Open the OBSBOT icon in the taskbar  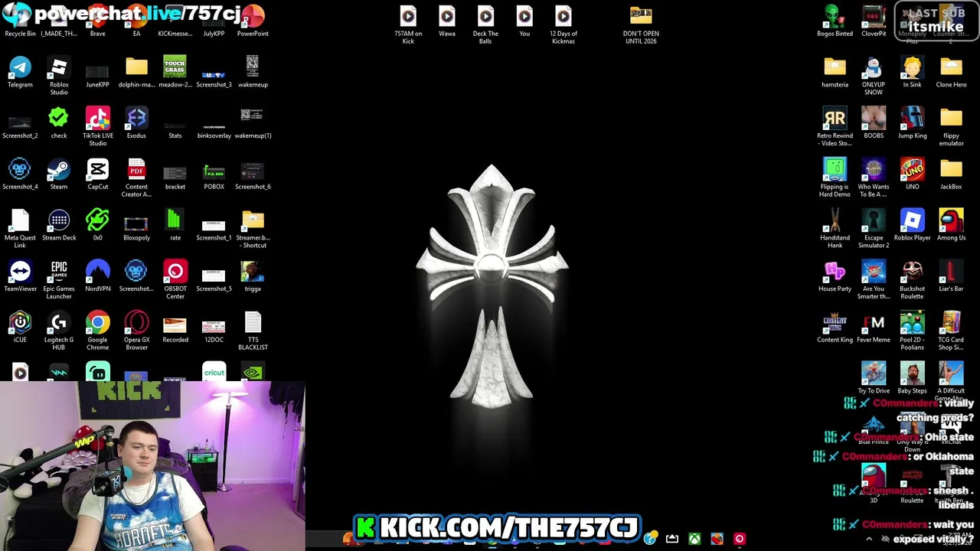tap(740, 539)
